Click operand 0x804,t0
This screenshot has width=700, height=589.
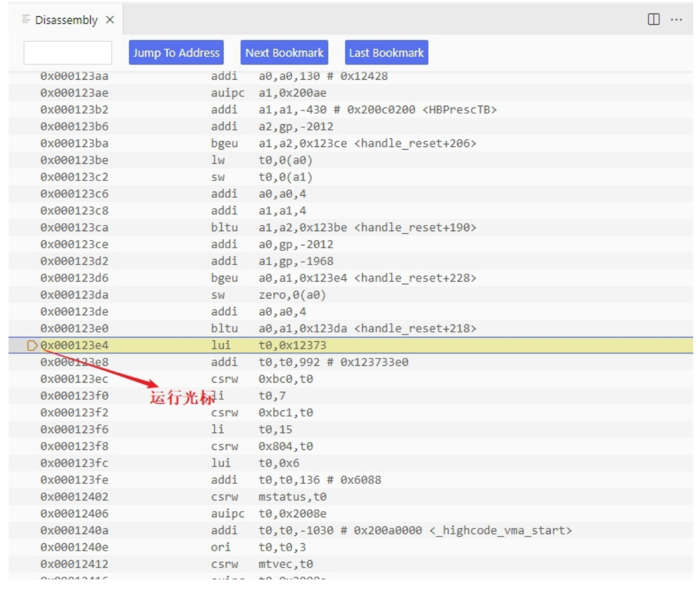click(285, 446)
